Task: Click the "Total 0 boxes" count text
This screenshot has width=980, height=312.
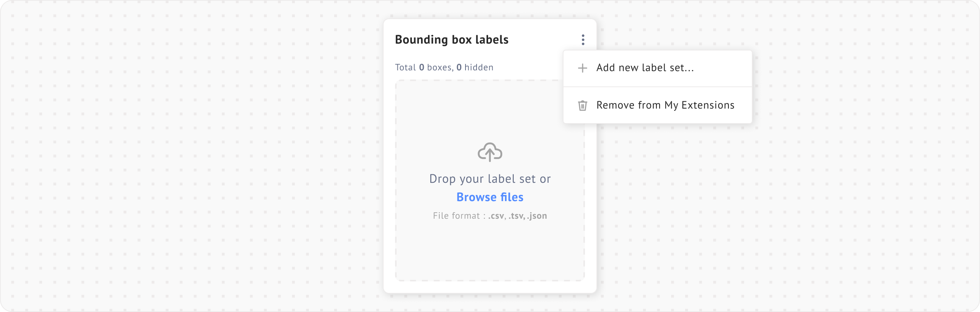Action: click(x=423, y=68)
